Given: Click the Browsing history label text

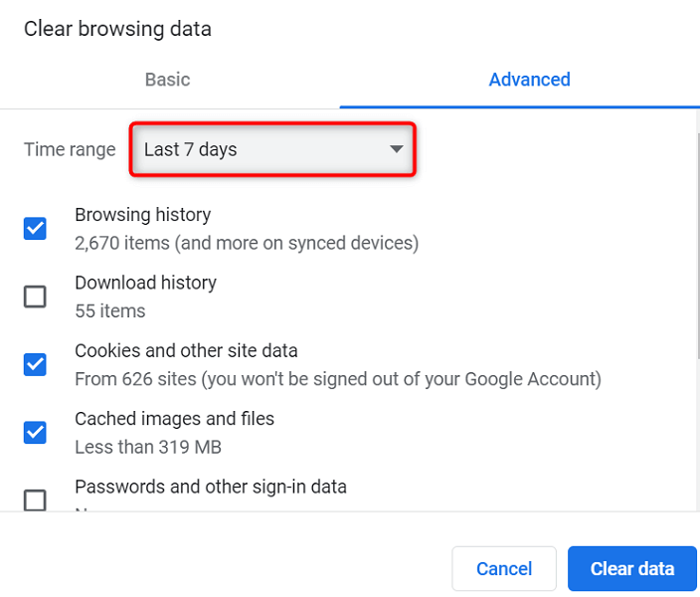Looking at the screenshot, I should (142, 215).
